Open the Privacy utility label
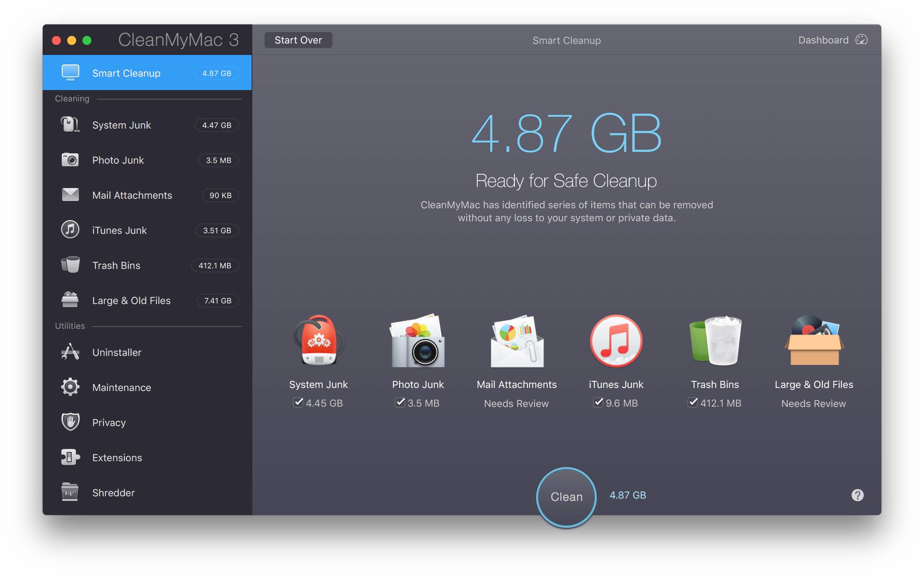This screenshot has width=924, height=576. [x=109, y=422]
